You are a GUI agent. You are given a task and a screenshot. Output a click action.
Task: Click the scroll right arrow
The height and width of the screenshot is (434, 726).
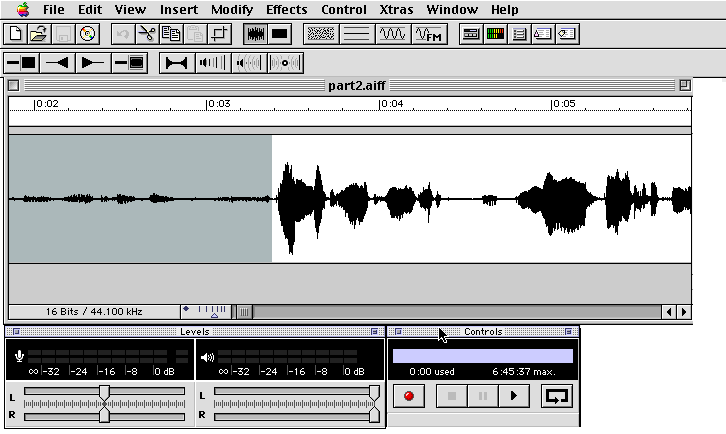point(684,312)
